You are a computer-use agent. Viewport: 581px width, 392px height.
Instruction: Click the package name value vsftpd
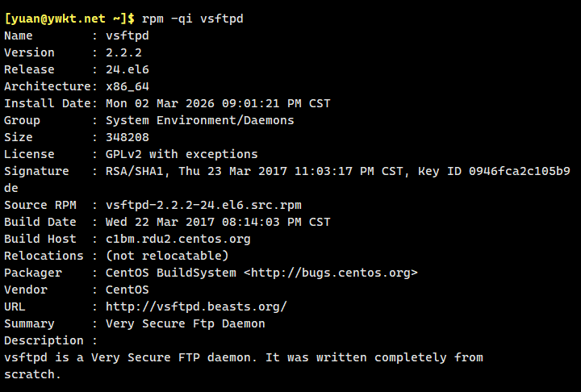(x=127, y=35)
